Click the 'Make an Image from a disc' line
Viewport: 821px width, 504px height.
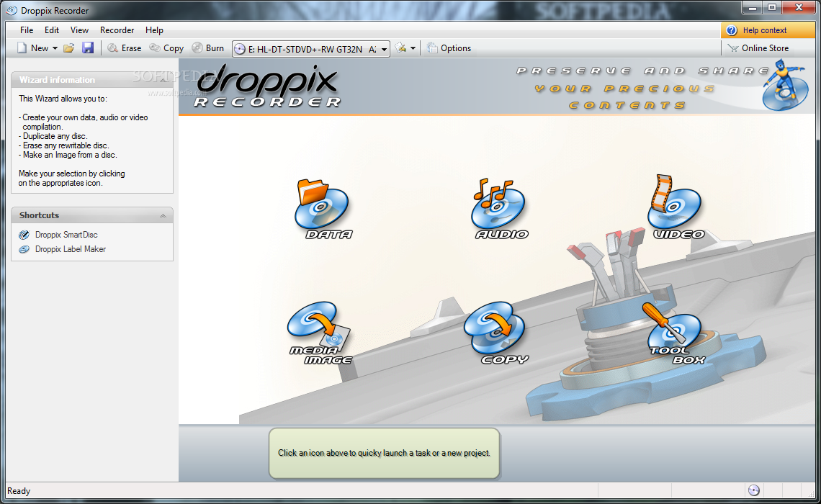tap(68, 155)
